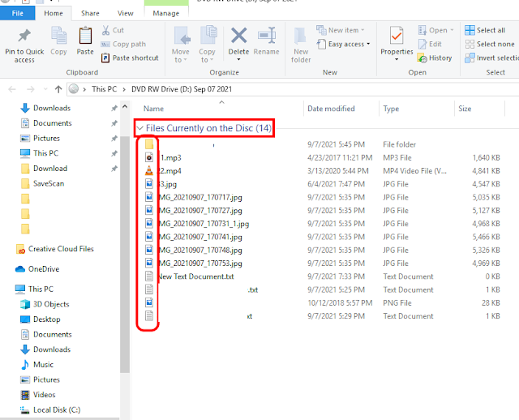
Task: Expand the Properties dropdown arrow
Action: tap(397, 59)
